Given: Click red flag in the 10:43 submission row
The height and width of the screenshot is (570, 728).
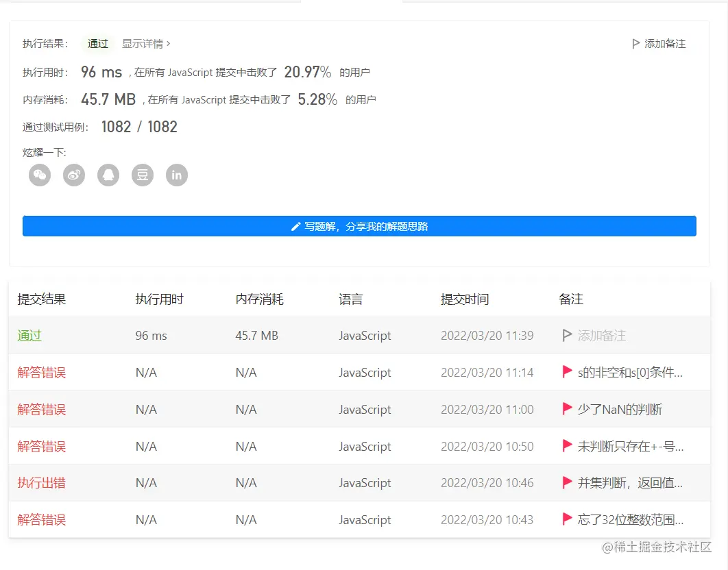Looking at the screenshot, I should pyautogui.click(x=567, y=519).
